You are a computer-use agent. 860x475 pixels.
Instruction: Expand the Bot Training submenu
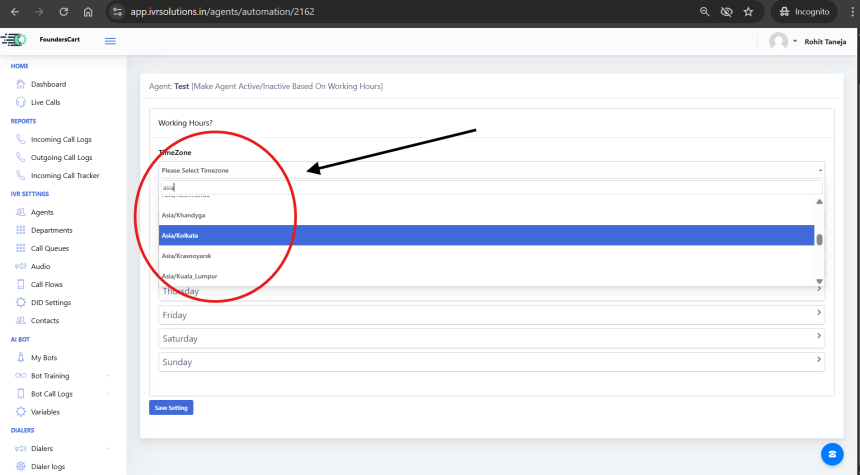point(107,376)
